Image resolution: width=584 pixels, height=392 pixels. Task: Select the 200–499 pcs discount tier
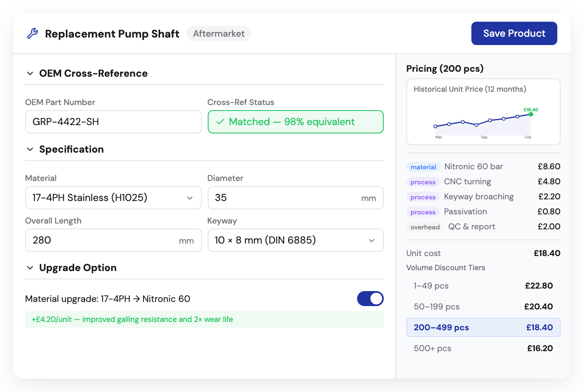tap(483, 327)
